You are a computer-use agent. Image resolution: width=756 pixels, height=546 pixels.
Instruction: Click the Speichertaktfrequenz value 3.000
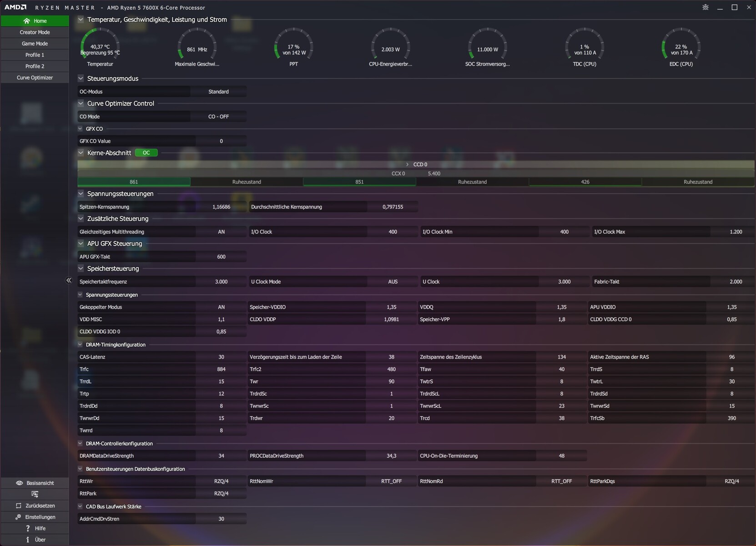222,282
